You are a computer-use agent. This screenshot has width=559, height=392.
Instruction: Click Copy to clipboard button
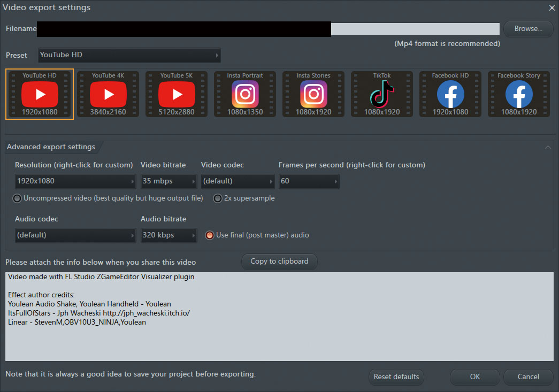pos(279,262)
